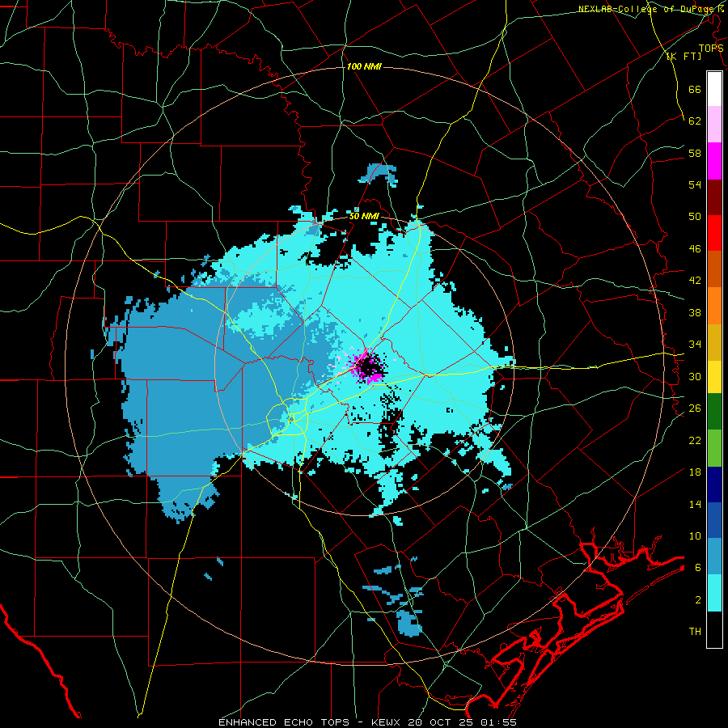Click the '30' legend value
This screenshot has height=728, width=728.
click(x=695, y=376)
